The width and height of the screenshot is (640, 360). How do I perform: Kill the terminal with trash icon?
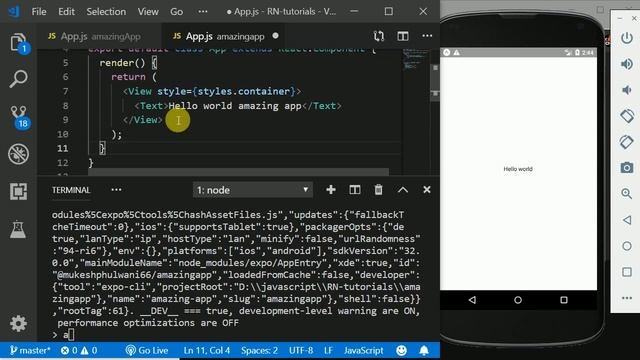tap(379, 190)
